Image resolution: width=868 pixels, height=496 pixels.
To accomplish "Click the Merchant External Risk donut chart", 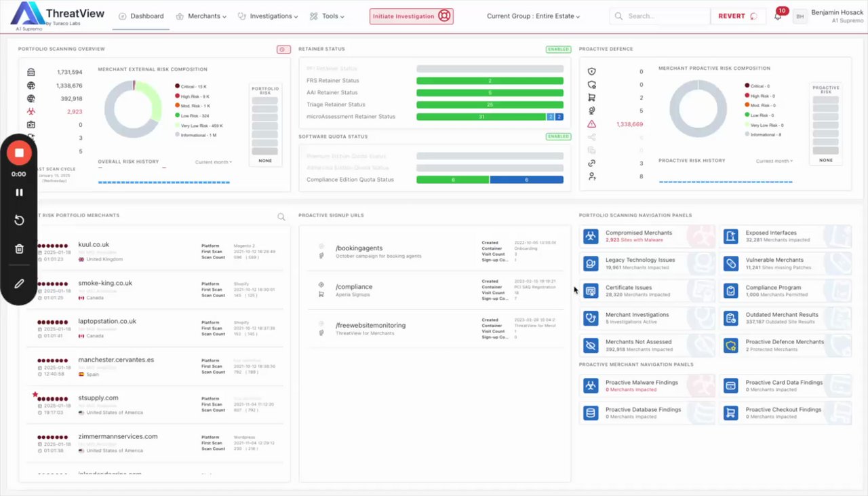I will [x=133, y=110].
